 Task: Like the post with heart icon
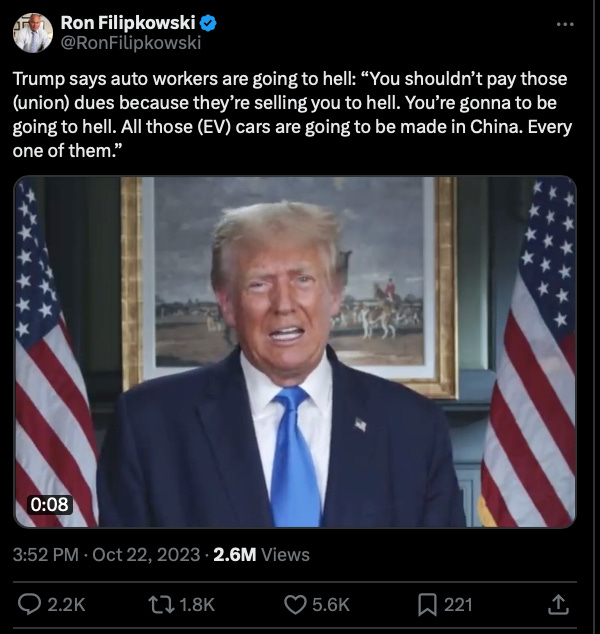click(x=295, y=605)
